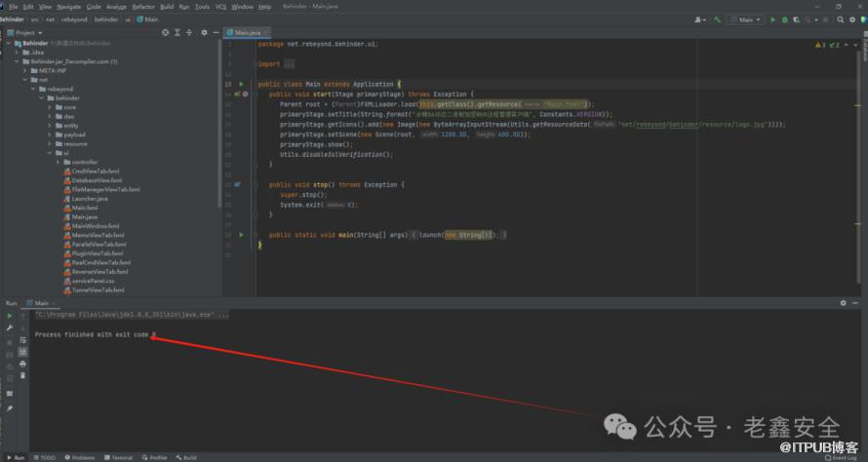Screen dimensions: 868x462
Task: Rerun Main from the Run panel
Action: 9,316
